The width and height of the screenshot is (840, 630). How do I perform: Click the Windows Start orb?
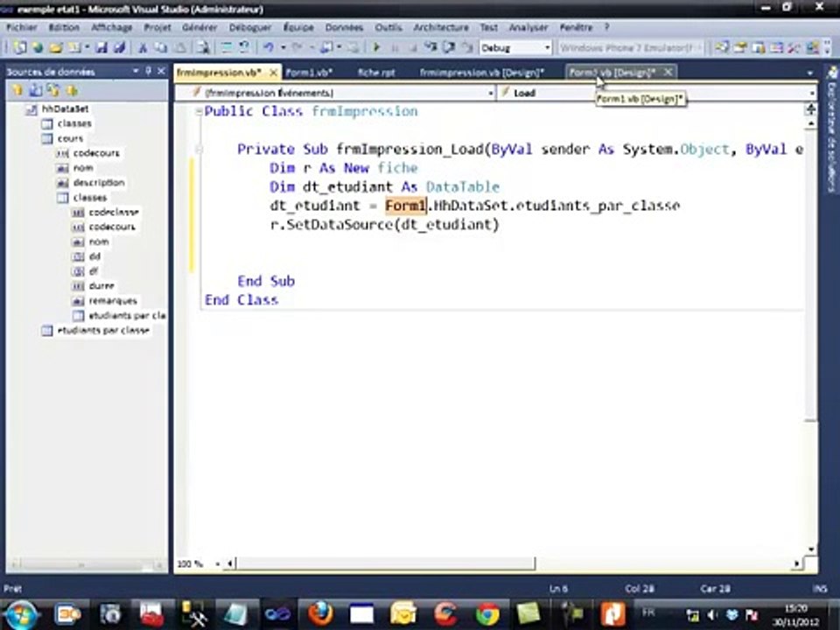click(x=21, y=614)
